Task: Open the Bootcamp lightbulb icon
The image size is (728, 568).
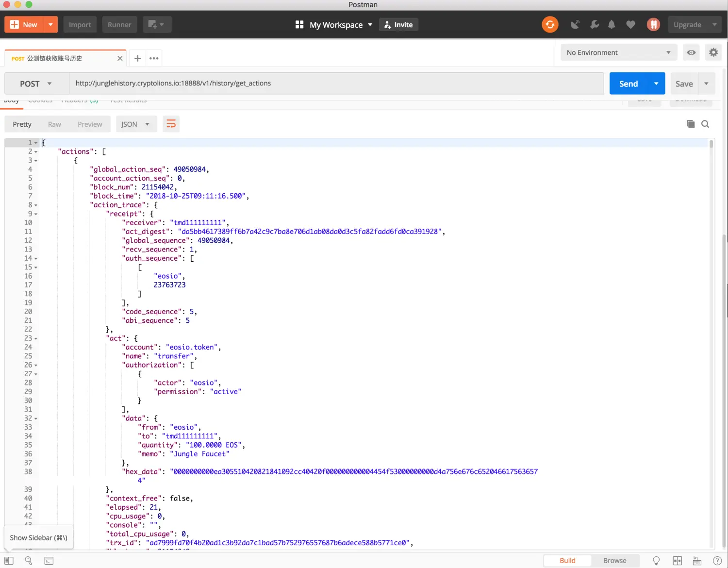Action: pos(656,561)
